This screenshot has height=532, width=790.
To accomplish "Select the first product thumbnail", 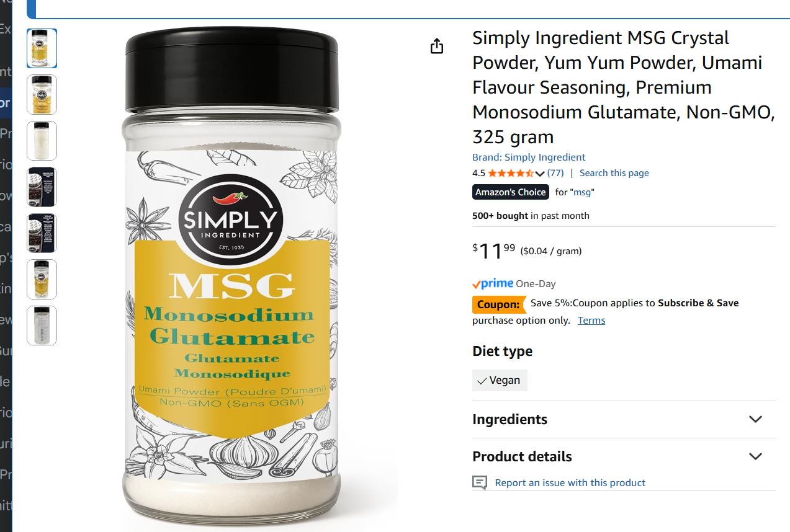I will (42, 48).
